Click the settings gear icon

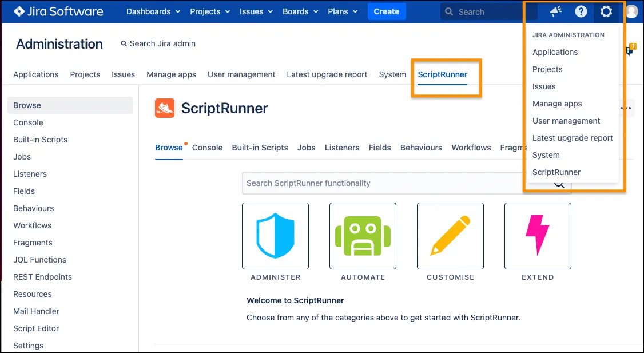(x=606, y=11)
